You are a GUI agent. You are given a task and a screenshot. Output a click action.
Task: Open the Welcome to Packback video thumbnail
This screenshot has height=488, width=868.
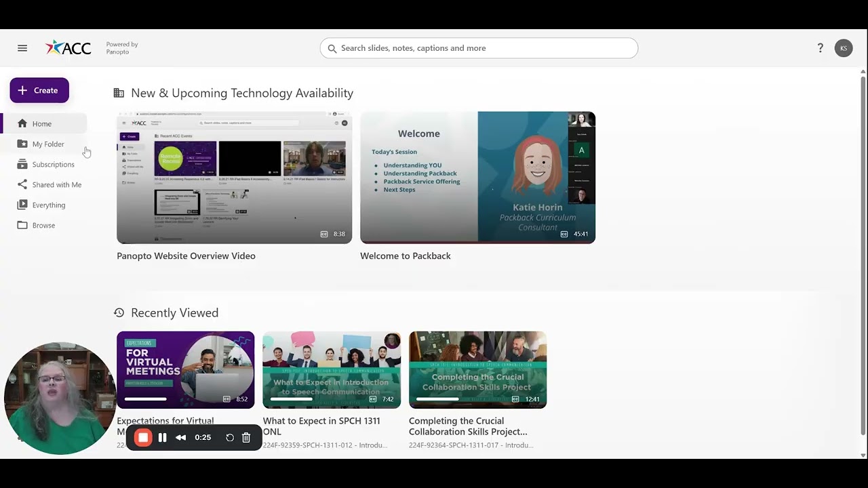(477, 178)
